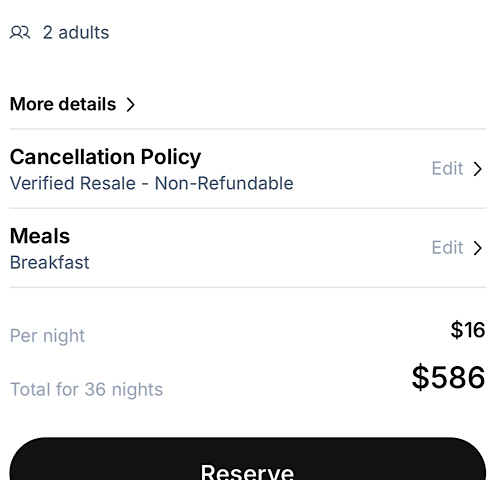Image resolution: width=500 pixels, height=480 pixels.
Task: Click the divider between Cancellation Policy and Meals
Action: [x=248, y=208]
